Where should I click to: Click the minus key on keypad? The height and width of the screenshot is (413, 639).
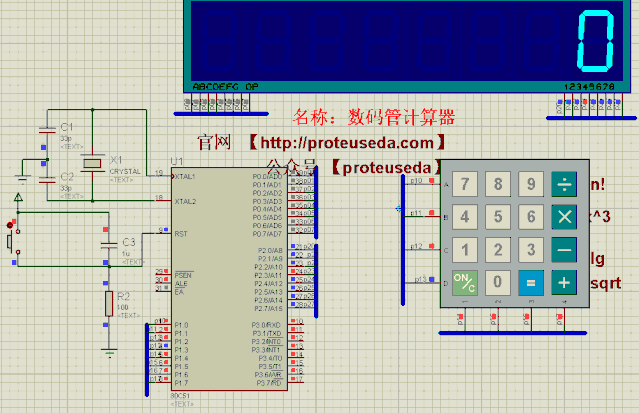tap(564, 250)
